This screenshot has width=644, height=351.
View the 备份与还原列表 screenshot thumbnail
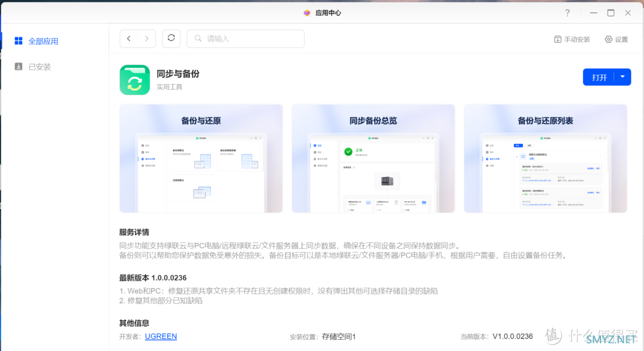(545, 158)
